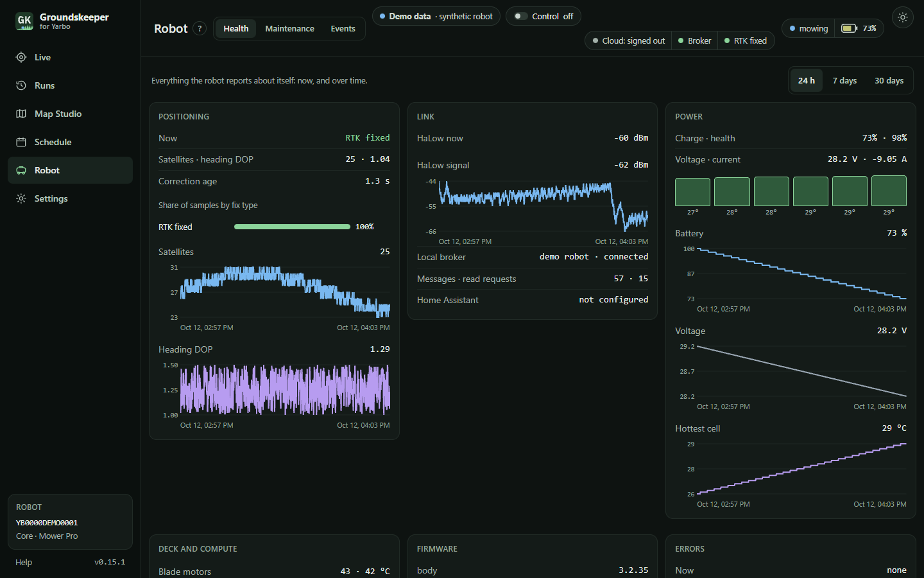The width and height of the screenshot is (924, 578).
Task: Click the Battery percentage chart
Action: tap(801, 274)
